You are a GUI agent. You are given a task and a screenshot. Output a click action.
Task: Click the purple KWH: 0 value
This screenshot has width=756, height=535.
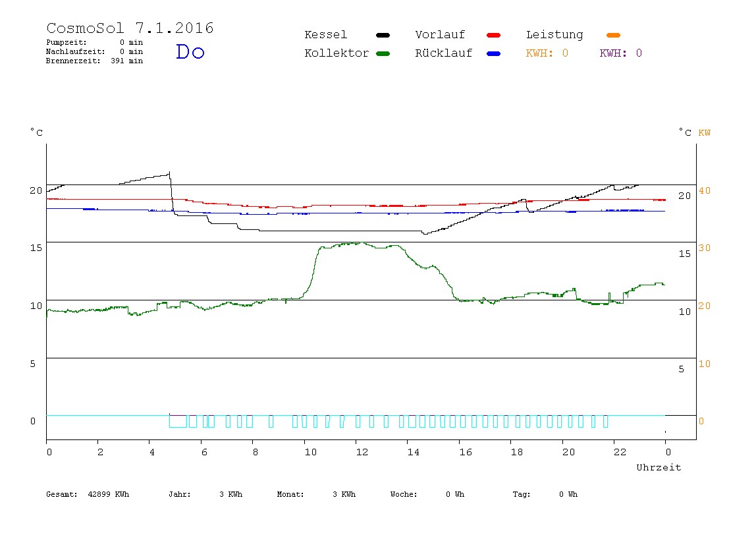click(x=621, y=53)
